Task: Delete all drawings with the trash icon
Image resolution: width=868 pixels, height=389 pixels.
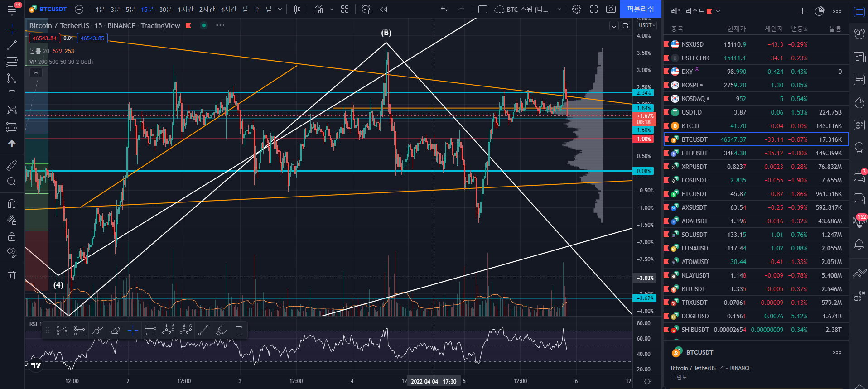Action: (x=12, y=275)
